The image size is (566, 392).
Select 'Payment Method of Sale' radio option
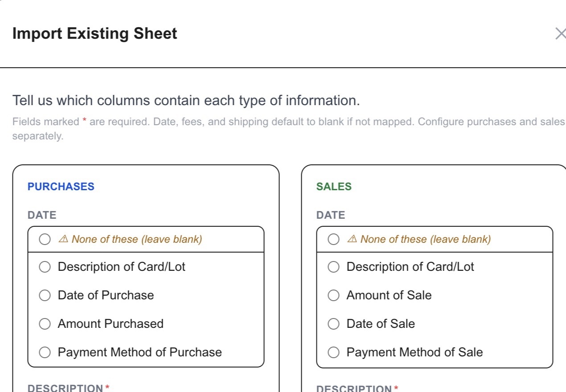pyautogui.click(x=333, y=352)
